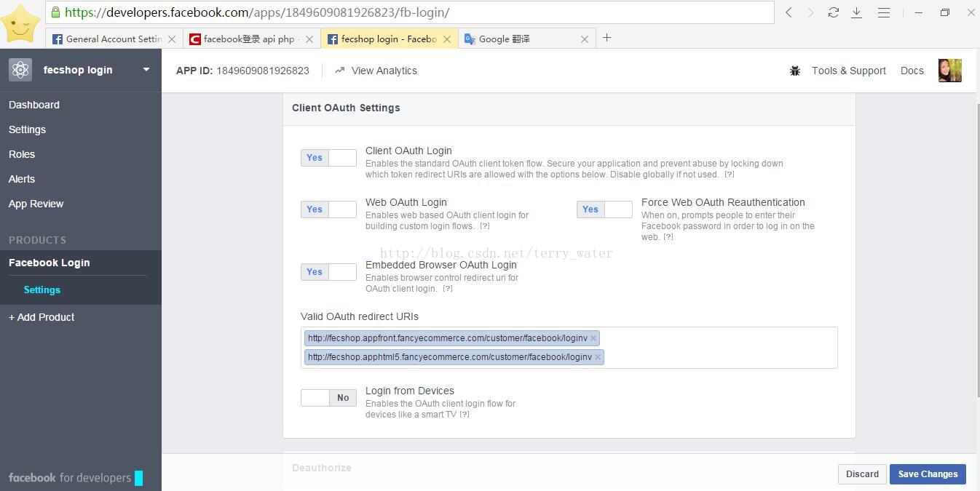
Task: Close the facebook登录 api php tab
Action: 309,39
